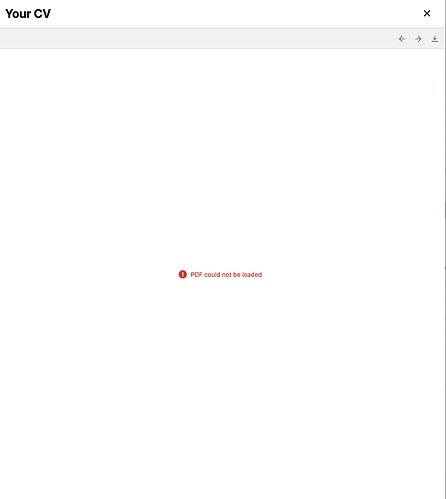
Task: Go to the next PDF page arrow
Action: coord(418,39)
